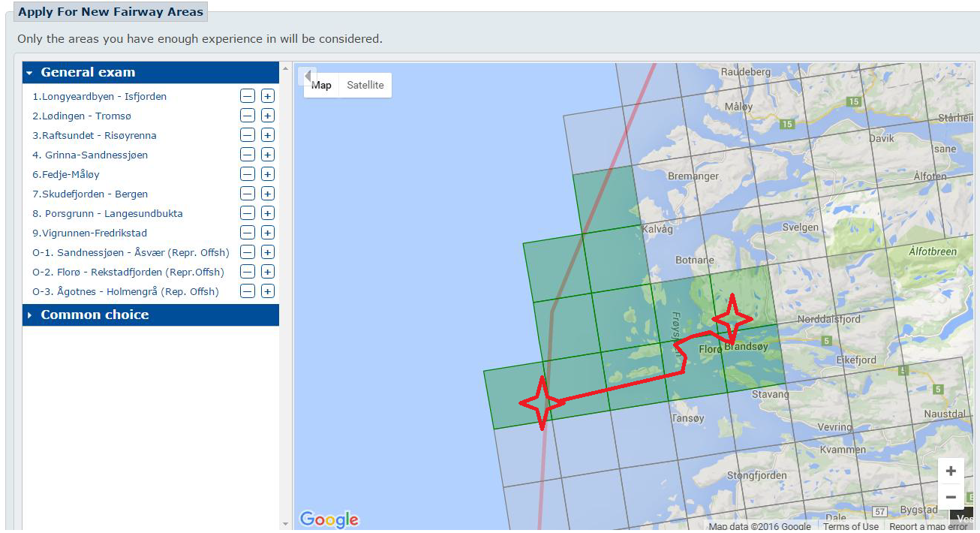Click Report a map error link
Image resolution: width=980 pixels, height=533 pixels.
pyautogui.click(x=927, y=526)
